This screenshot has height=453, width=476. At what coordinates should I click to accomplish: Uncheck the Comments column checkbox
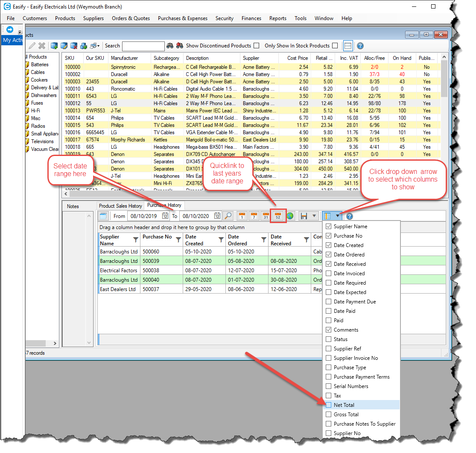pos(328,330)
